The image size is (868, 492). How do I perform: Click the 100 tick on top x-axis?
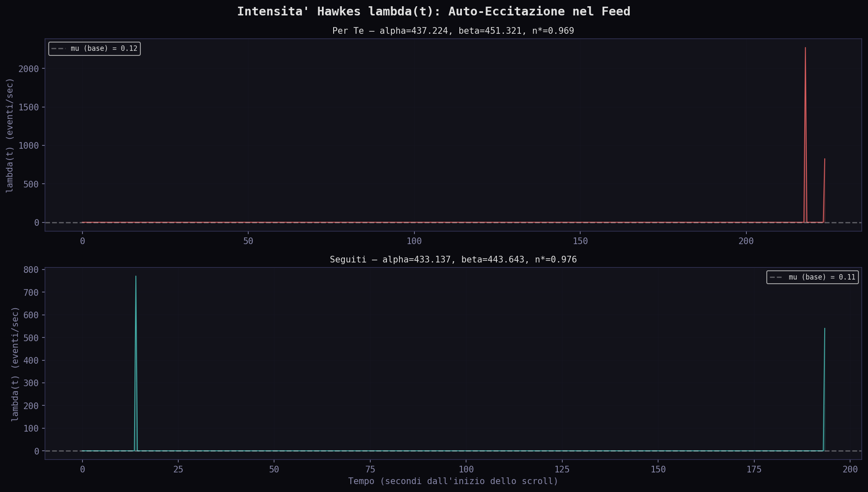click(x=414, y=241)
